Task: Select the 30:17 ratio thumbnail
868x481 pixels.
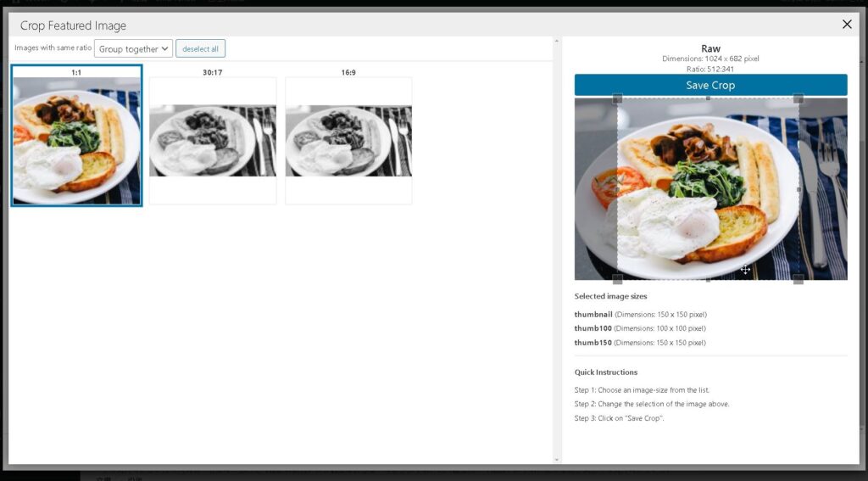Action: (x=213, y=140)
